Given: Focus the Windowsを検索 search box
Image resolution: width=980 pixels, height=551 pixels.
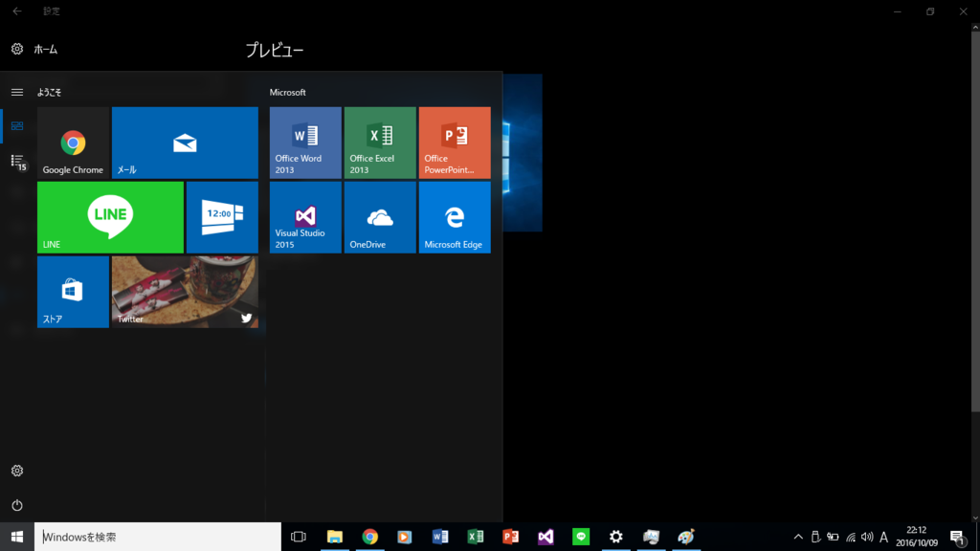Looking at the screenshot, I should point(158,537).
